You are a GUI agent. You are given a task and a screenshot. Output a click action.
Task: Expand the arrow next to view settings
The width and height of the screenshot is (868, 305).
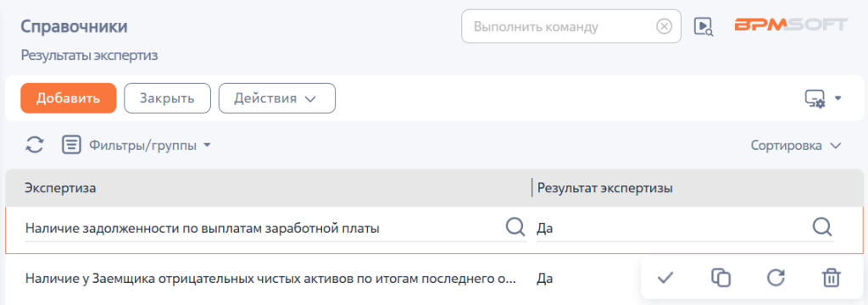837,98
